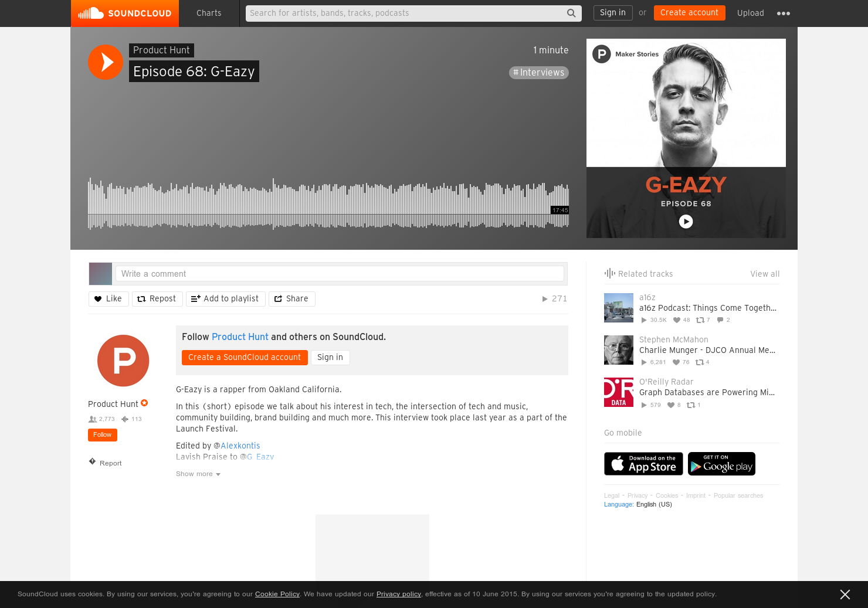868x608 pixels.
Task: Open the Language selector English (US)
Action: 654,504
